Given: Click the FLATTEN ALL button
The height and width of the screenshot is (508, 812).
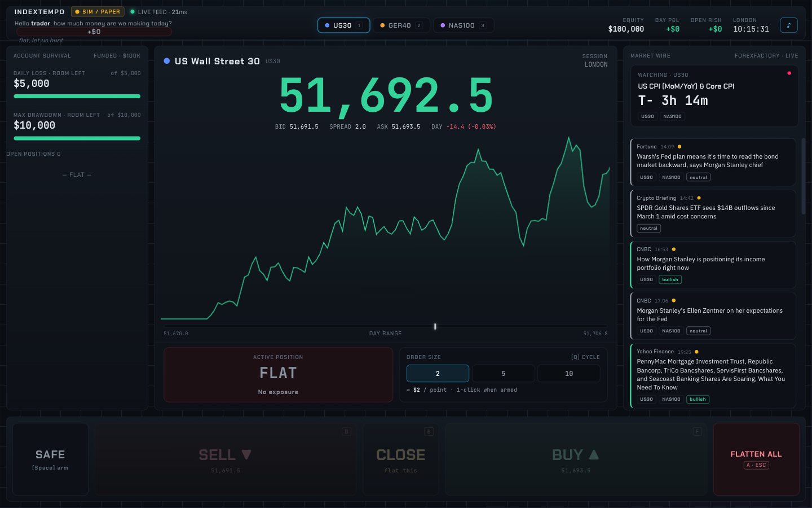Looking at the screenshot, I should (756, 459).
